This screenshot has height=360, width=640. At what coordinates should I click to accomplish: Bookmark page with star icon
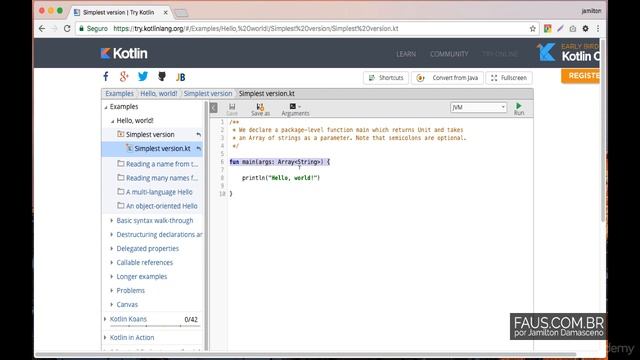pyautogui.click(x=533, y=29)
